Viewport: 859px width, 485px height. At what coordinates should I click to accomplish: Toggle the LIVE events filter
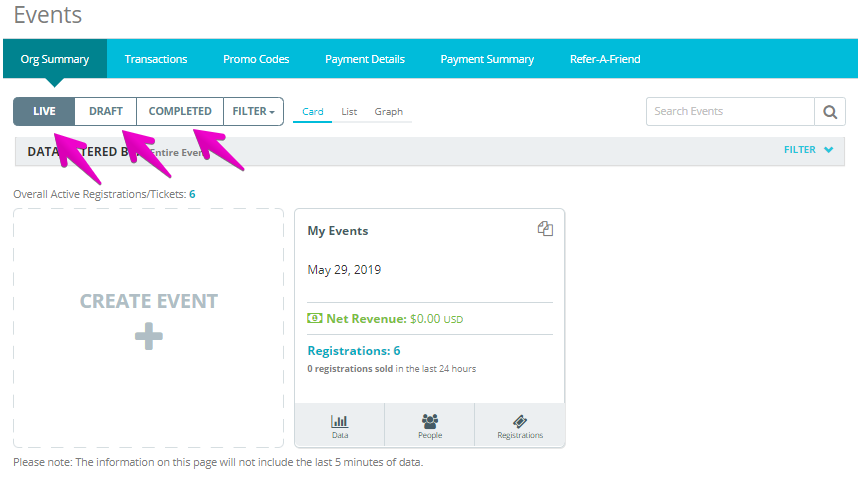pyautogui.click(x=44, y=111)
